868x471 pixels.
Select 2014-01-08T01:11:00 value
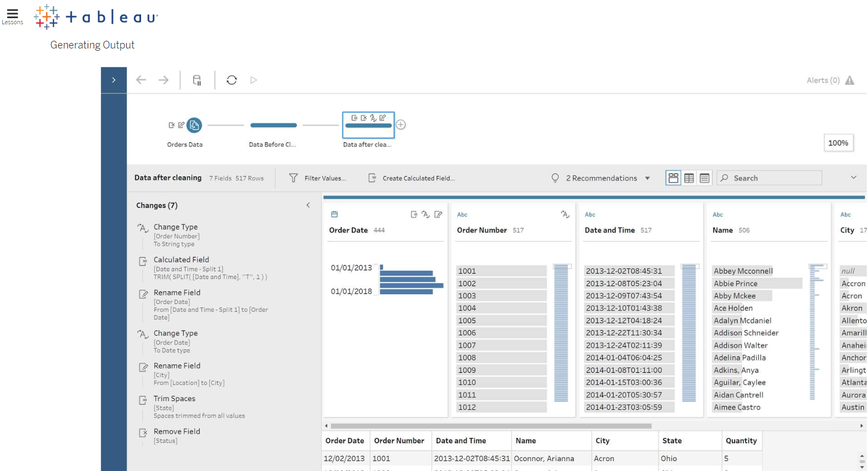(629, 370)
